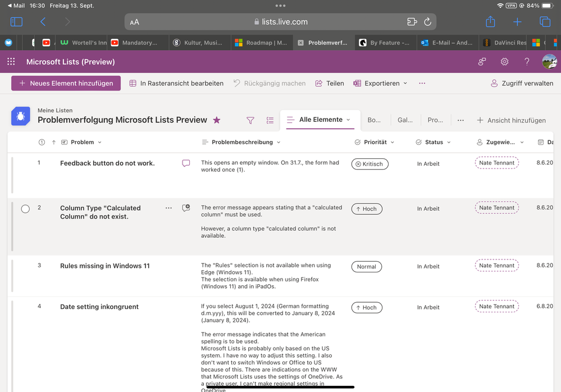Tap the Mail back-to-app indicator in status bar
The width and height of the screenshot is (561, 392).
tap(16, 6)
